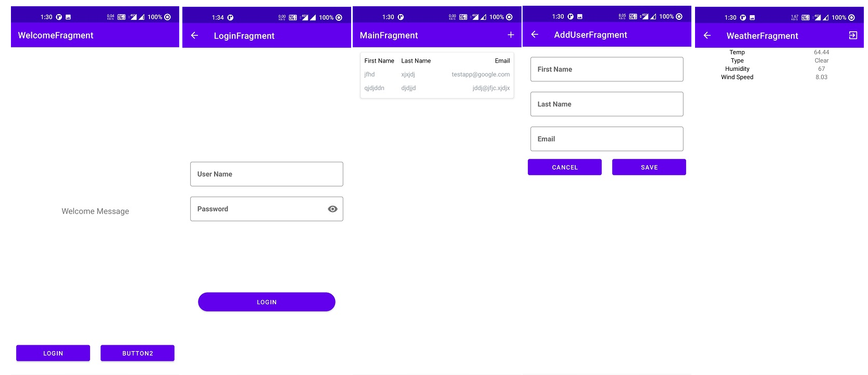Go back from the LoginFragment screen
The height and width of the screenshot is (375, 868).
coord(194,35)
